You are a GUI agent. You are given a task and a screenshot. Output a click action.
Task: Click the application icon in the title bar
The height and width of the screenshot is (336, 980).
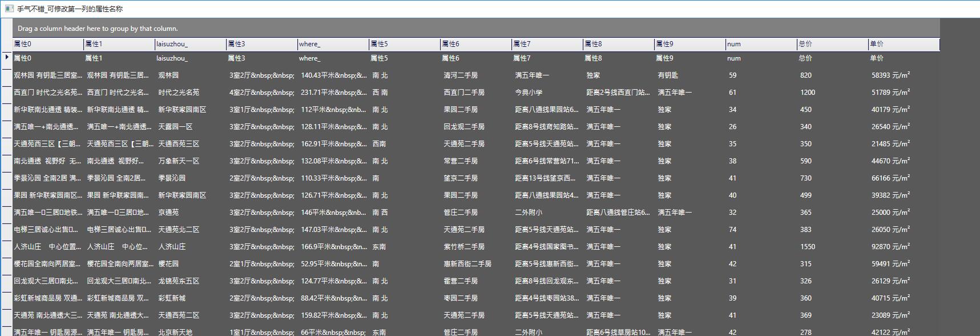click(x=9, y=9)
